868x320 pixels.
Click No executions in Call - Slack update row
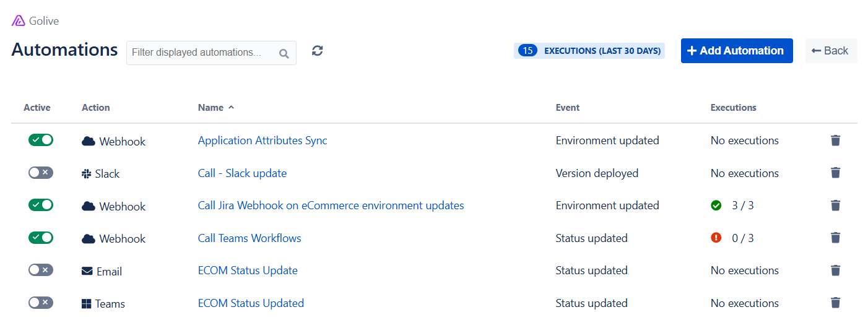[745, 173]
